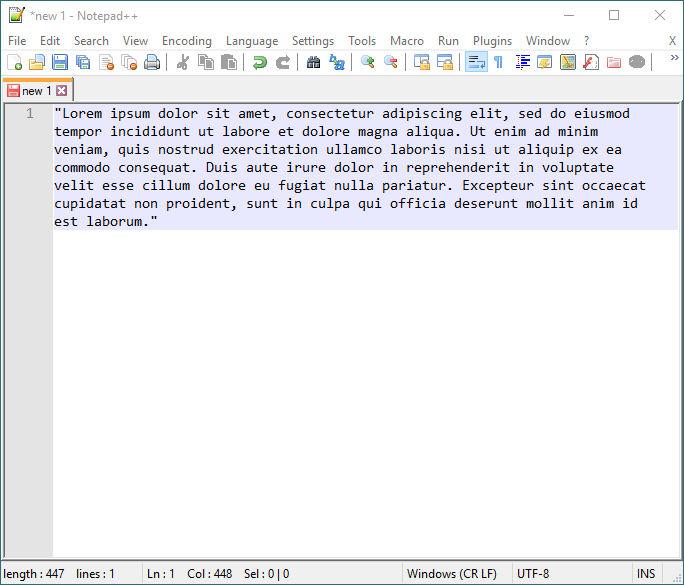
Task: Click the Redo arrow icon
Action: tap(283, 62)
